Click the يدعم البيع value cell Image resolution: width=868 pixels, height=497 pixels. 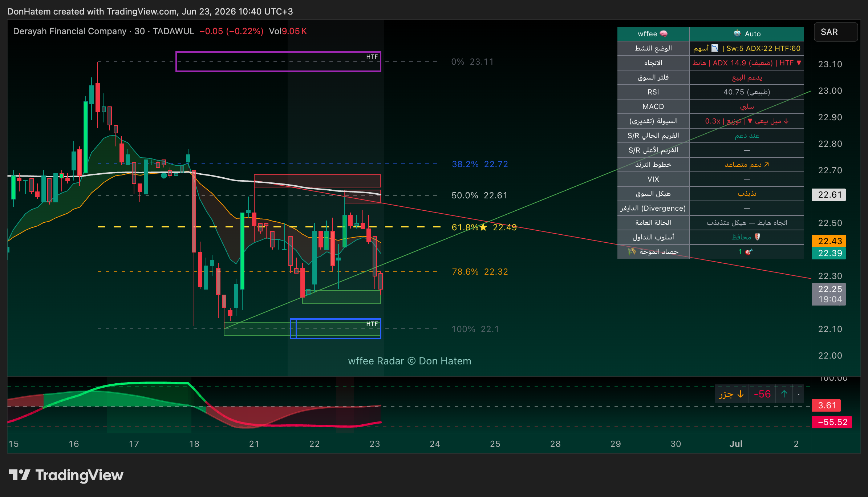tap(747, 77)
